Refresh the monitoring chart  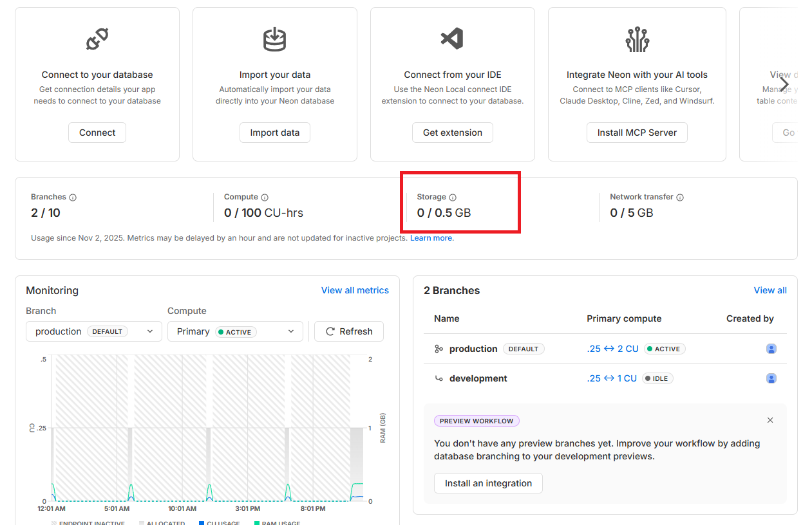[x=349, y=331]
